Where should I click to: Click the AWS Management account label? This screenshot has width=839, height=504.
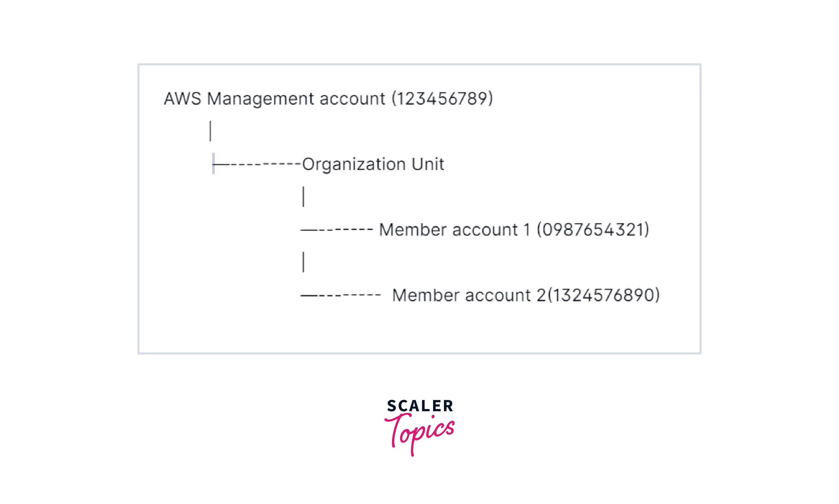[x=274, y=99]
